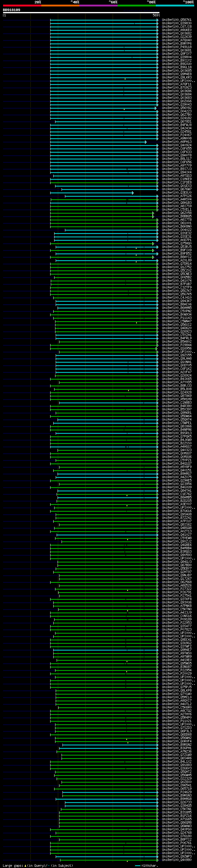This screenshot has height=868, width=197.
Task: Select the UniRef100_Q03681 label
Action: [x=177, y=50]
